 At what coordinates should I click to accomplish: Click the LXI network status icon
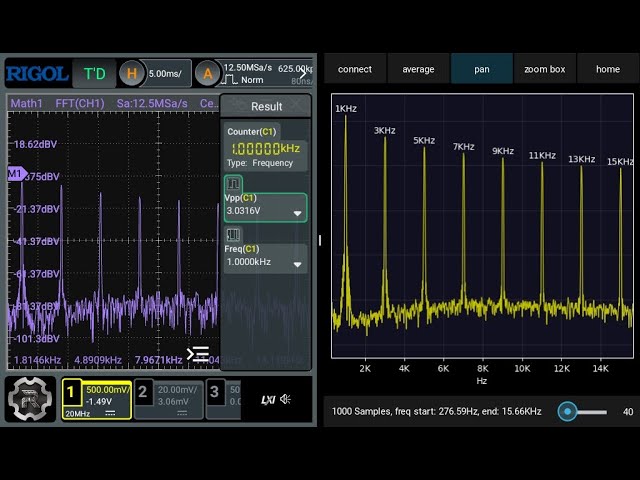(268, 400)
